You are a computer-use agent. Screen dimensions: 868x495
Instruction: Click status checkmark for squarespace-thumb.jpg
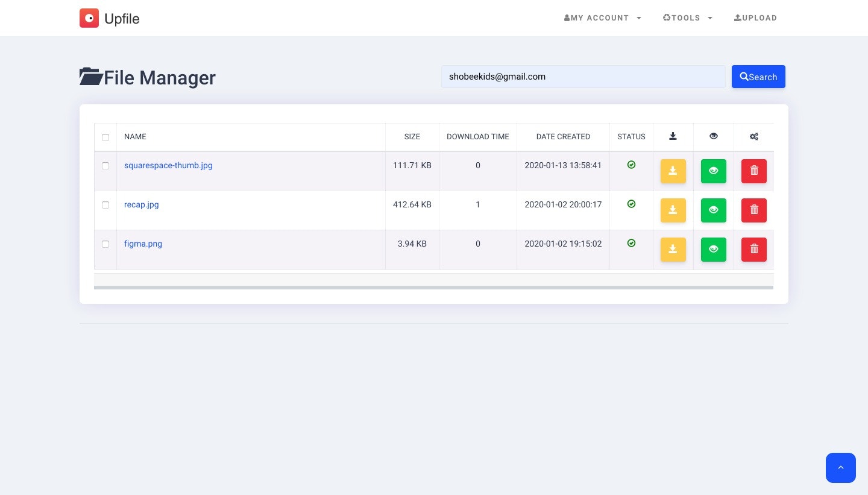click(x=631, y=165)
